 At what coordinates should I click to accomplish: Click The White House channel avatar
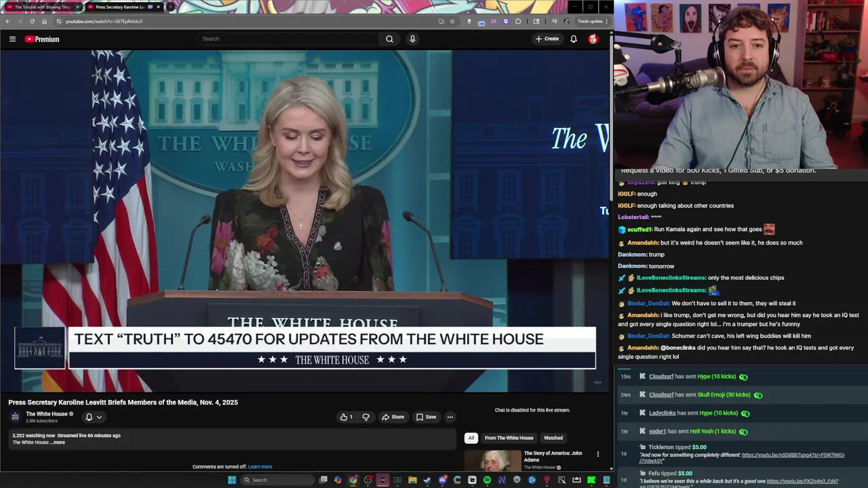(15, 417)
